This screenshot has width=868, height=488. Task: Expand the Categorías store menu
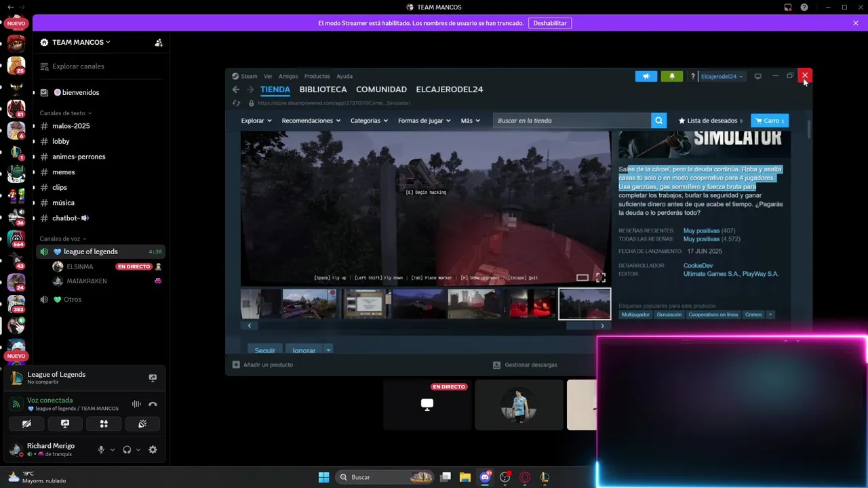(369, 121)
